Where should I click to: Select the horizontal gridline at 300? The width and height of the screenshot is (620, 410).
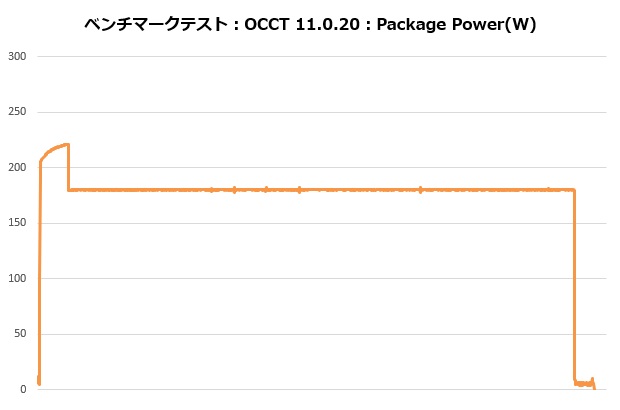pos(320,56)
